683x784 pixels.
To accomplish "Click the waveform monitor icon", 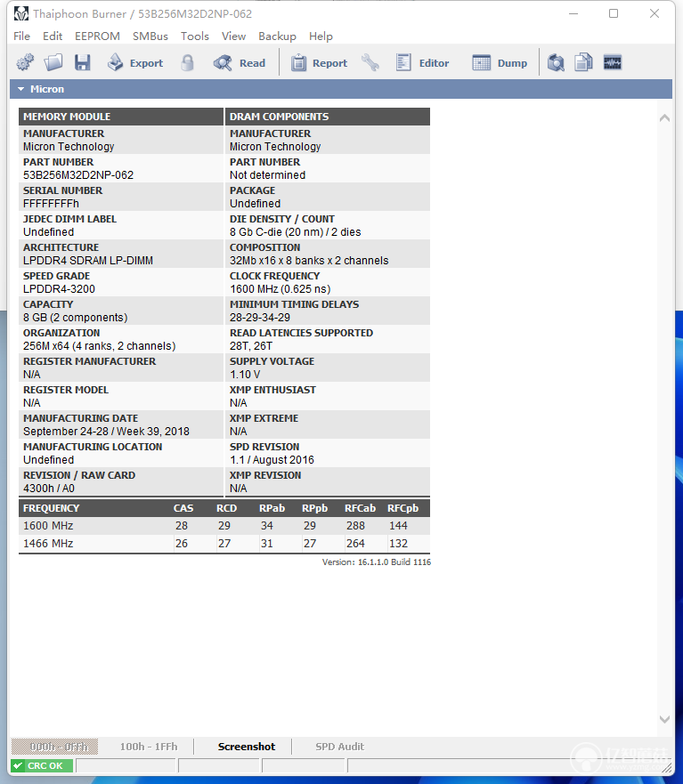I will click(x=613, y=63).
